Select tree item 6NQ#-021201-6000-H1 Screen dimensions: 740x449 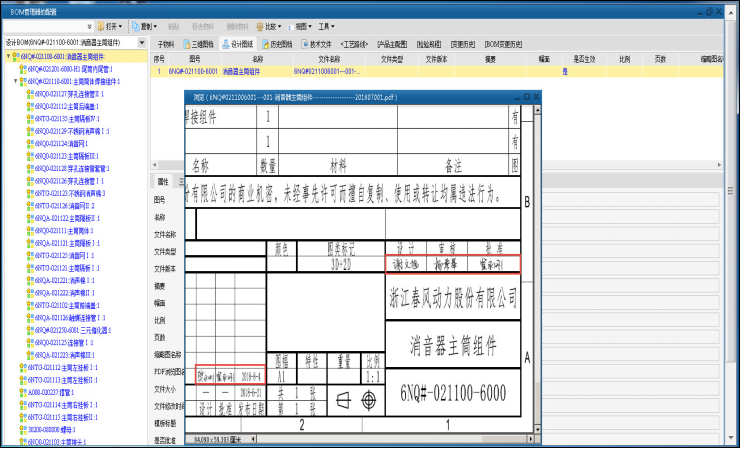[70, 69]
